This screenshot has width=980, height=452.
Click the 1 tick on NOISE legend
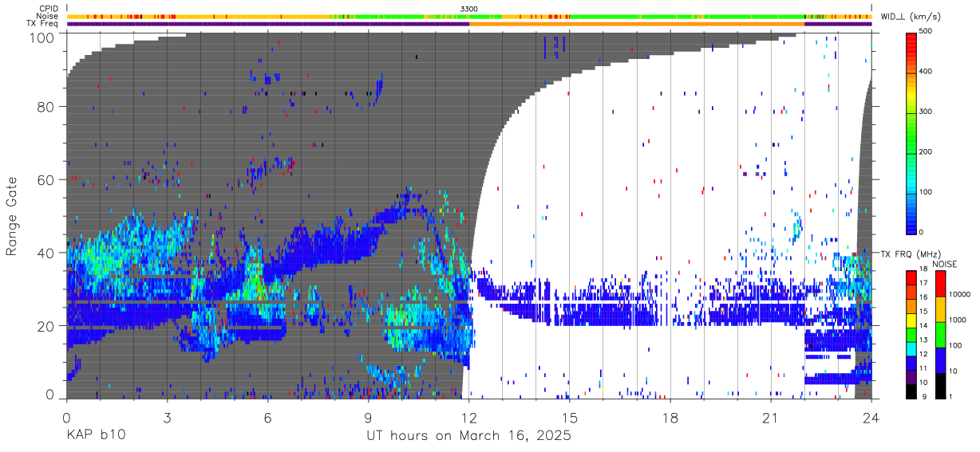[952, 397]
